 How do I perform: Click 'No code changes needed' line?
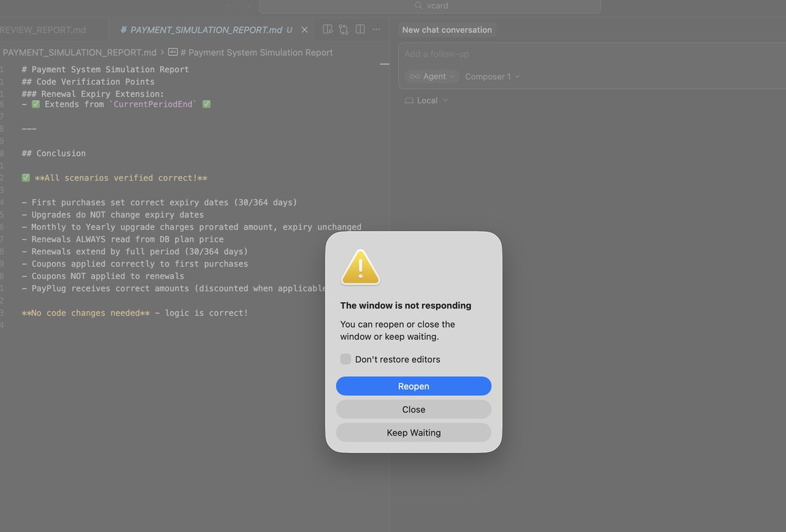(x=135, y=313)
